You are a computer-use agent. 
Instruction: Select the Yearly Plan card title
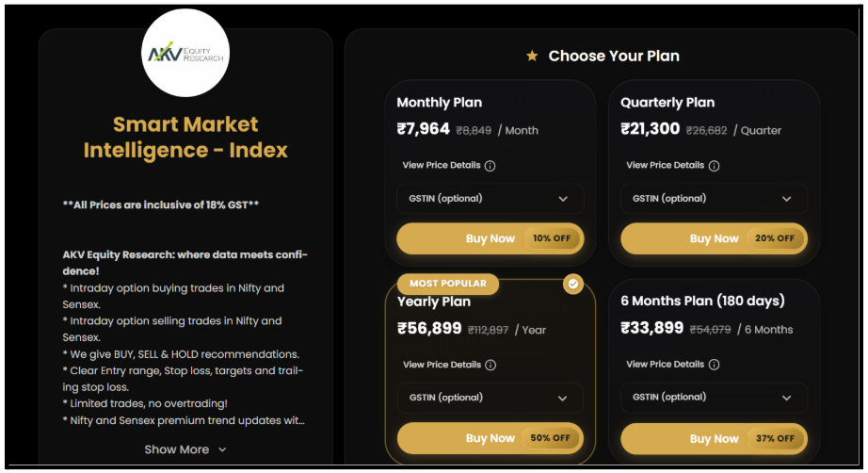(434, 302)
